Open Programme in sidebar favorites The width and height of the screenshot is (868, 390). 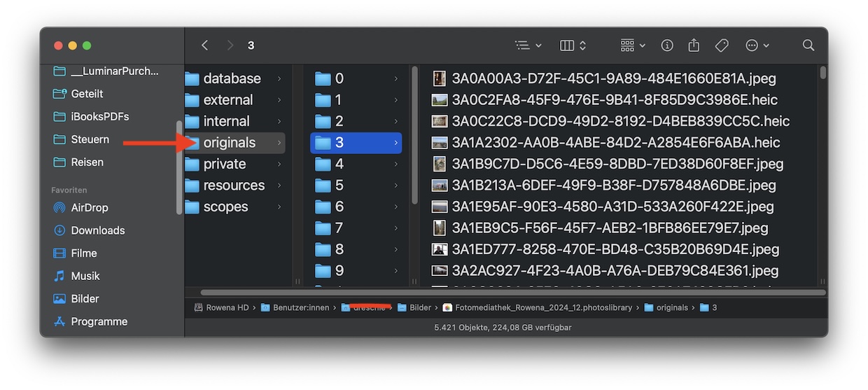(99, 321)
